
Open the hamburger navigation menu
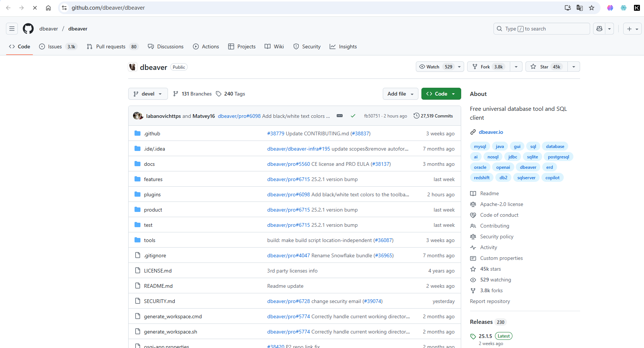click(12, 29)
